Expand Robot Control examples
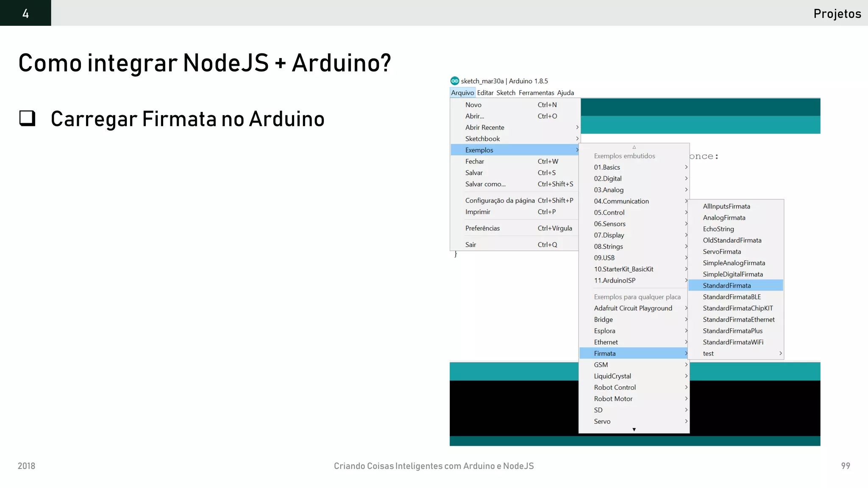 (634, 388)
